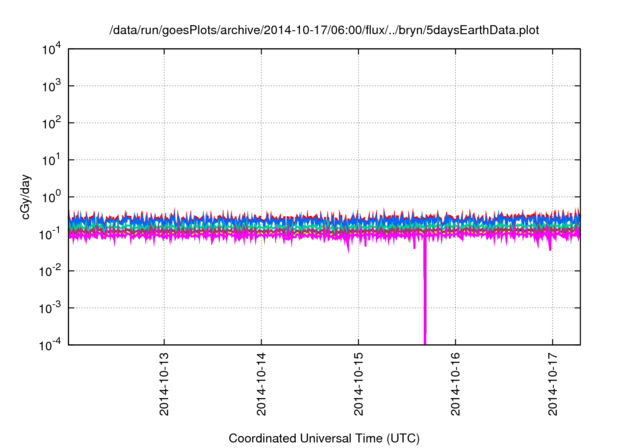Click the 2014-10-13 date tick label
This screenshot has height=448, width=640.
coord(164,384)
